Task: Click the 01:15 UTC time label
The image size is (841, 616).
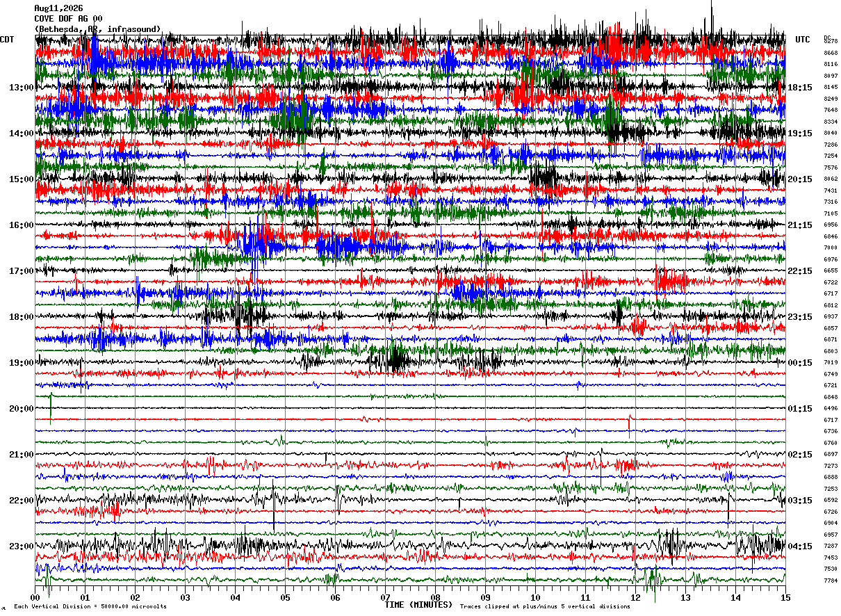Action: (799, 409)
